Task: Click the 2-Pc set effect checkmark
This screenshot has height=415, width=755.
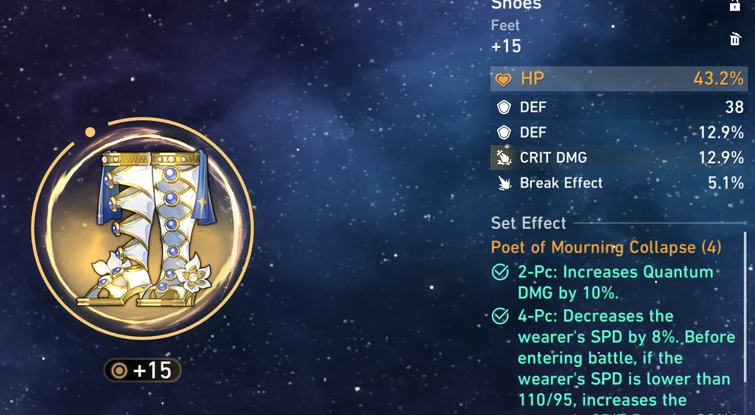Action: coord(500,272)
